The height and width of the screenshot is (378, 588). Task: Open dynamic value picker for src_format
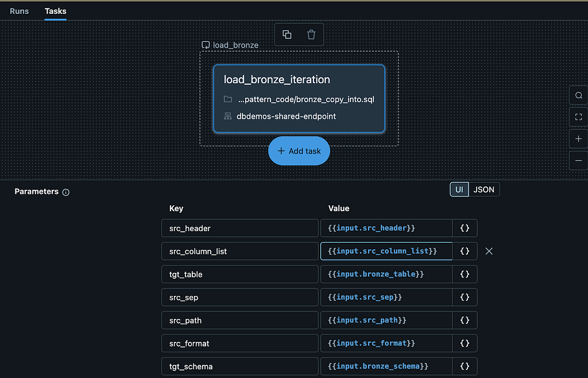click(465, 343)
